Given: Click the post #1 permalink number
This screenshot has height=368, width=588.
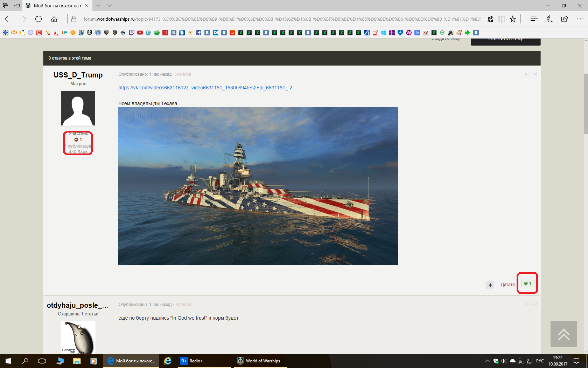Looking at the screenshot, I should (x=527, y=74).
